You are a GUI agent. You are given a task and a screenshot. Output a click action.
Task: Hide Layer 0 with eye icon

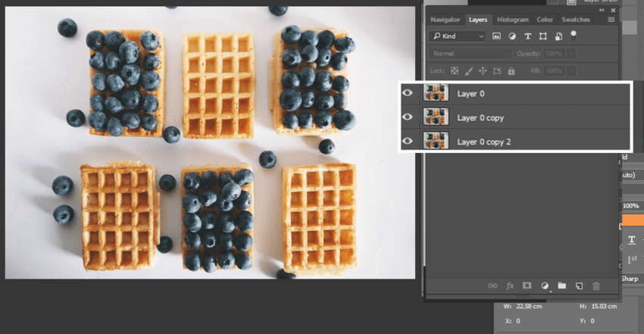pyautogui.click(x=408, y=92)
